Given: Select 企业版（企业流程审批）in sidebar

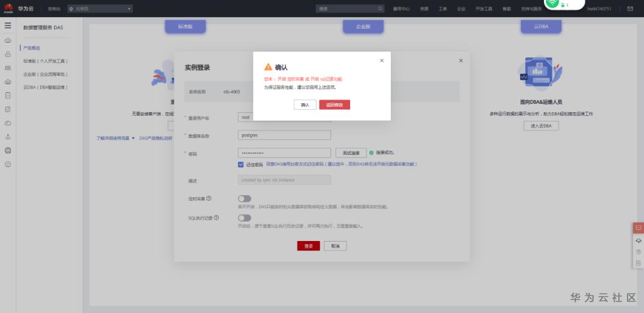Looking at the screenshot, I should pyautogui.click(x=46, y=74).
